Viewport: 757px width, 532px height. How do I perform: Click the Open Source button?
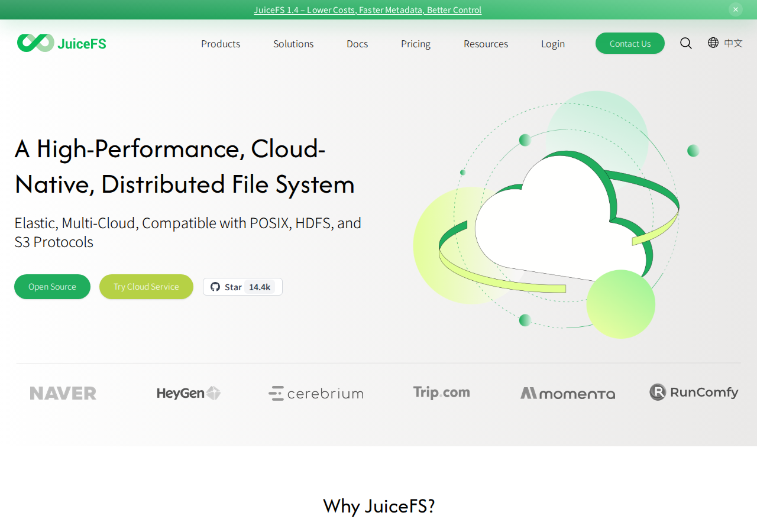[x=52, y=287]
